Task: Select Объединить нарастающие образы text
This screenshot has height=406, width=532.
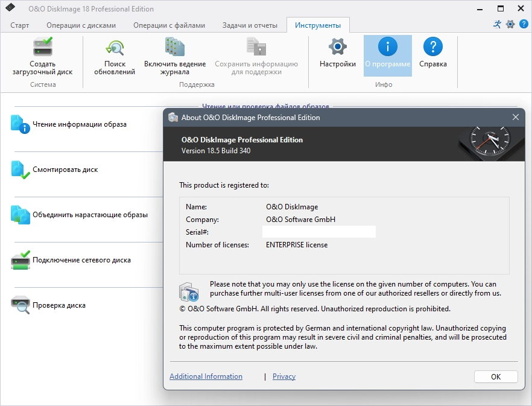Action: click(x=90, y=215)
